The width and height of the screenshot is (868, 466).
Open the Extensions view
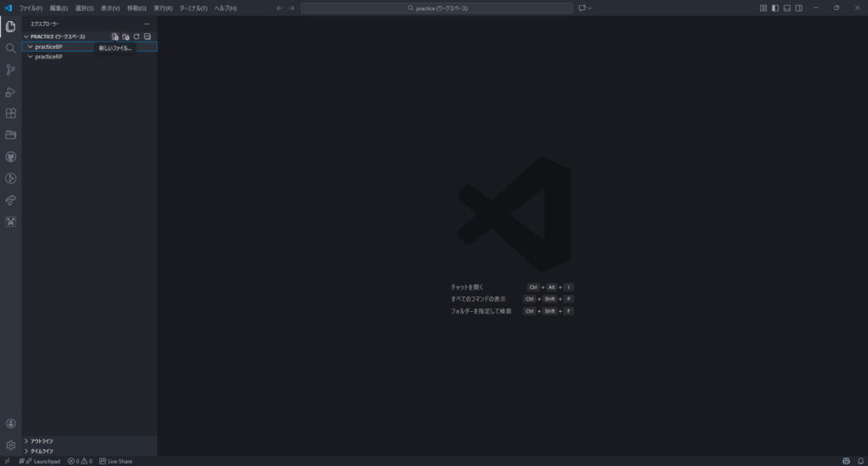pyautogui.click(x=10, y=114)
